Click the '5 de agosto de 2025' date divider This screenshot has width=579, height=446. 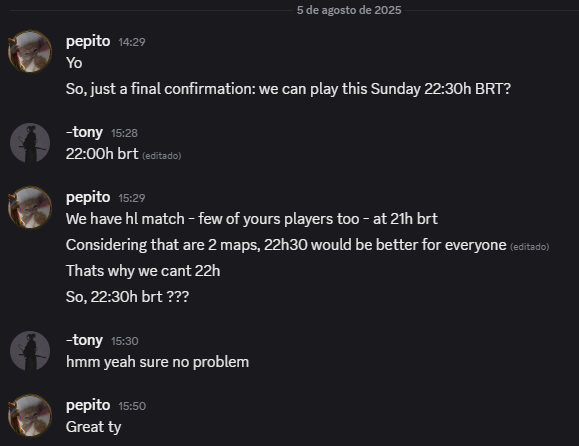(x=349, y=10)
